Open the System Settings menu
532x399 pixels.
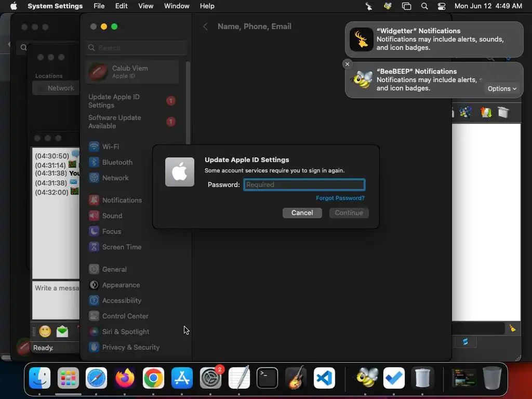click(55, 6)
